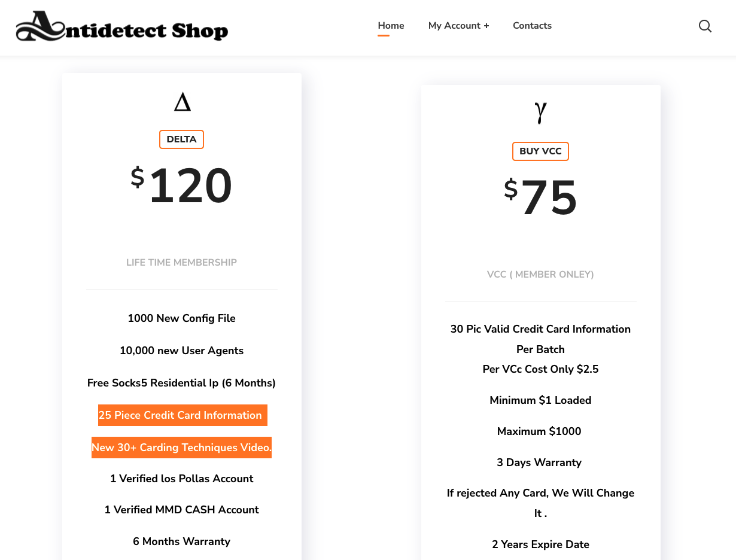Click the orange highlighted Techniques Video line

pyautogui.click(x=181, y=448)
